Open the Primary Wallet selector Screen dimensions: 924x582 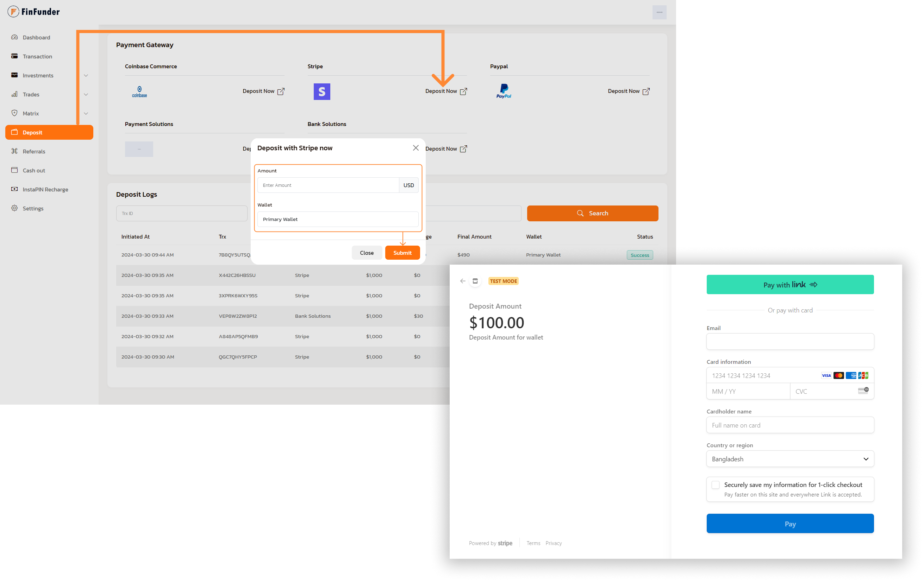coord(338,219)
